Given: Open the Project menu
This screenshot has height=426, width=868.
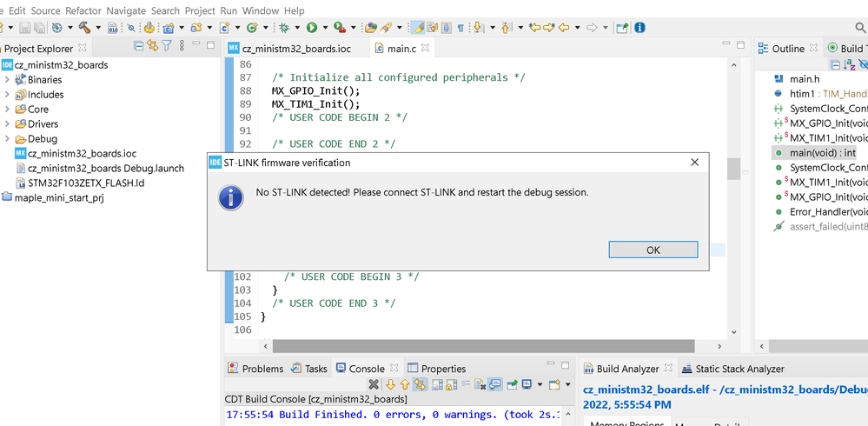Looking at the screenshot, I should 200,10.
